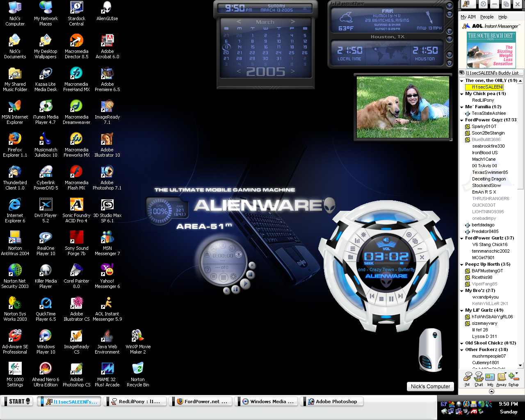The width and height of the screenshot is (525, 420).
Task: Open the My AIM menu
Action: [468, 17]
